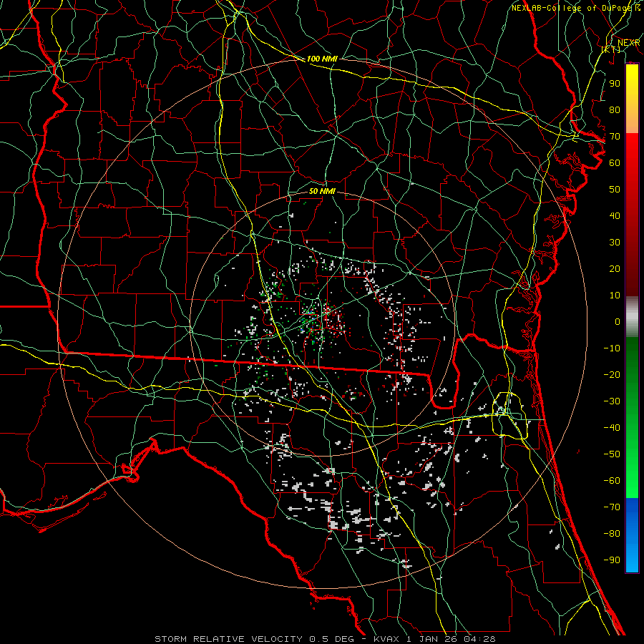Image resolution: width=644 pixels, height=644 pixels.
Task: Click the "-20" scale label
Action: point(612,374)
